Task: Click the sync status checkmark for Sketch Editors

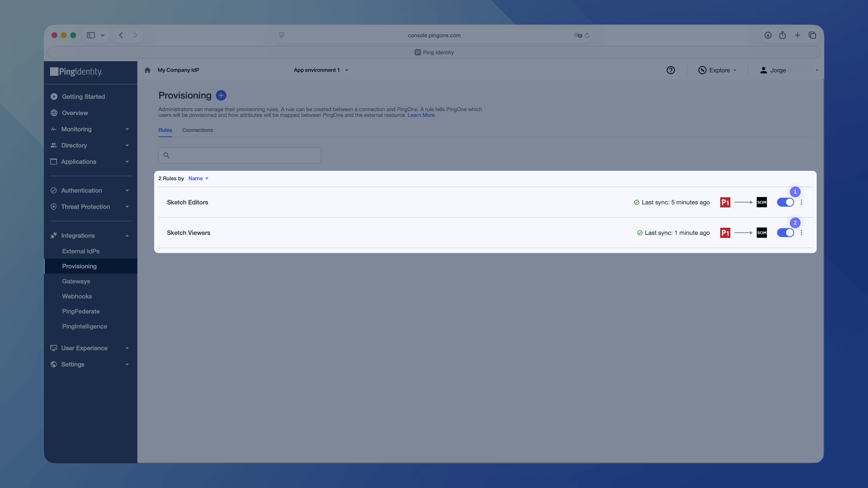Action: coord(637,202)
